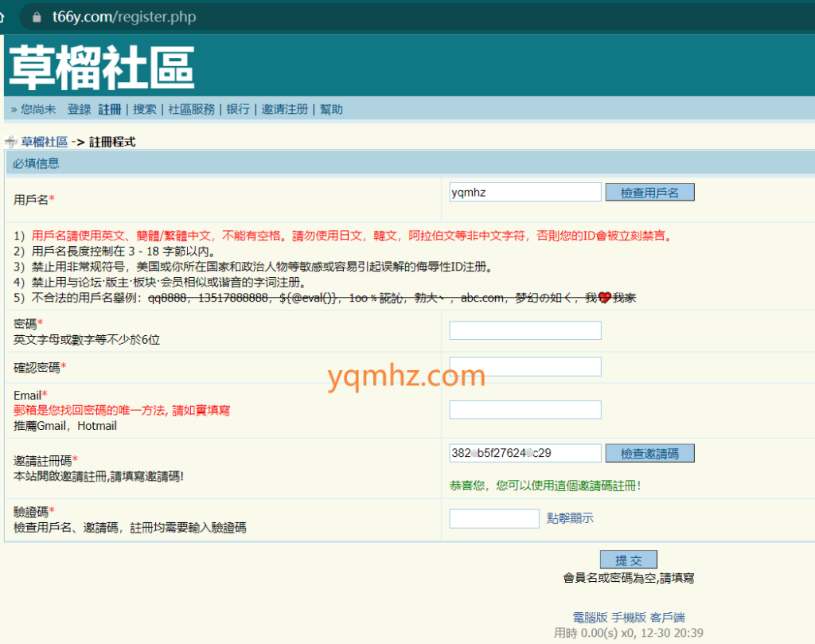This screenshot has width=815, height=644.
Task: Click the 密碼 password input field
Action: pyautogui.click(x=524, y=330)
